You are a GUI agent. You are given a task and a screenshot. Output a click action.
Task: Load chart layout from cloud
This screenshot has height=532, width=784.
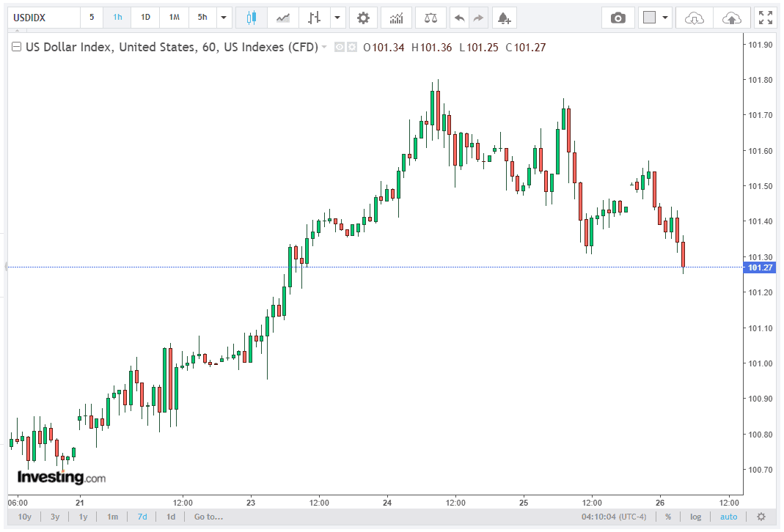tap(694, 18)
